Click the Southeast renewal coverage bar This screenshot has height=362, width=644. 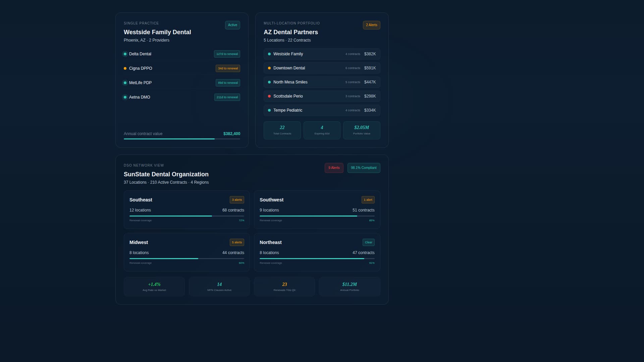pos(187,216)
